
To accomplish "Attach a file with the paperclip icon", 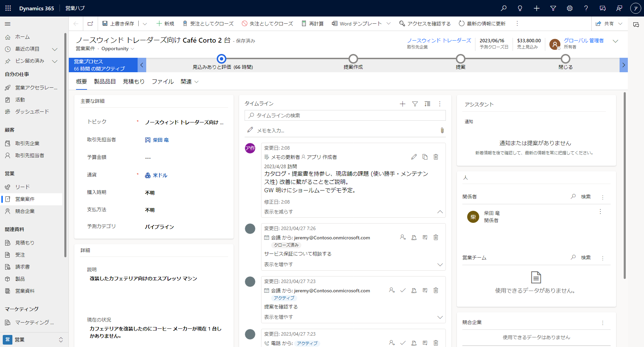I will pyautogui.click(x=442, y=130).
